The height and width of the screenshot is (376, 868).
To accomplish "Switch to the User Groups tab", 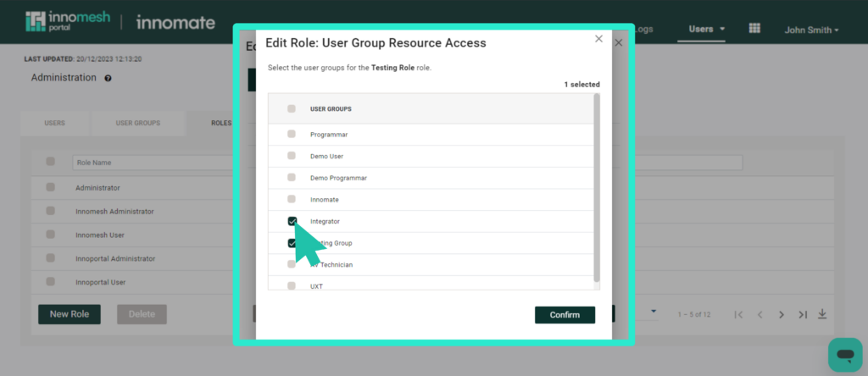I will pos(138,123).
